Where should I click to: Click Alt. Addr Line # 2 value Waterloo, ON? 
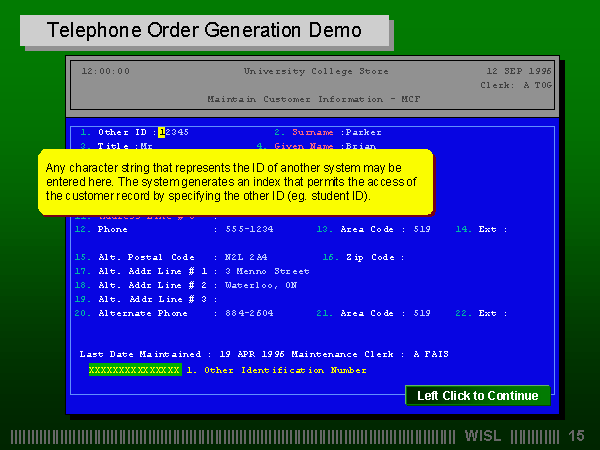[262, 285]
